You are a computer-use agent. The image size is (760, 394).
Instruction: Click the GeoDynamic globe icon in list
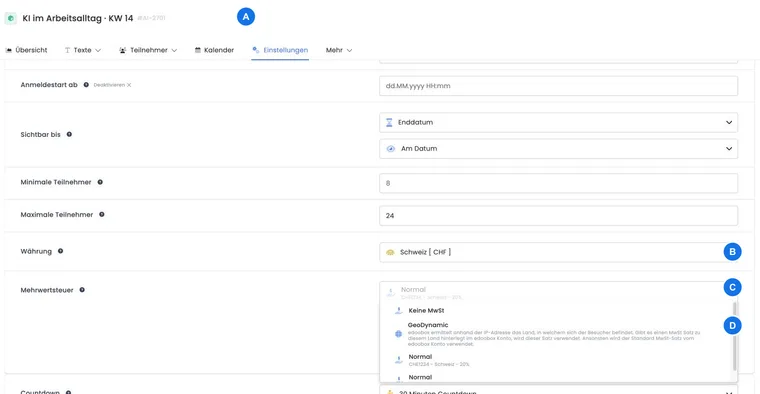click(x=398, y=334)
